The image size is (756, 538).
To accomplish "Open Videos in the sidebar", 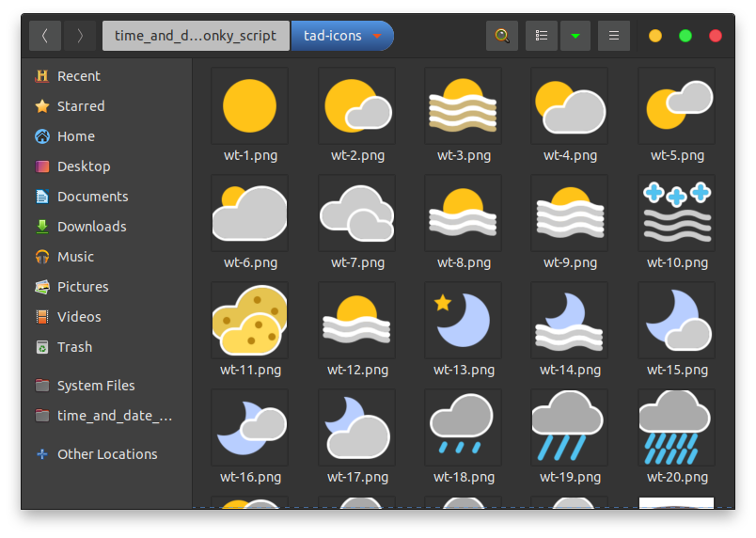I will (106, 317).
